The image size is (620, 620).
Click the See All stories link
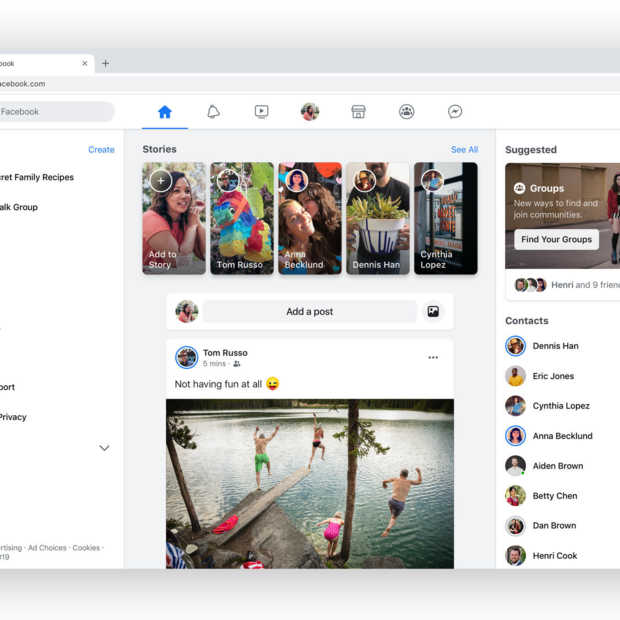[x=465, y=149]
